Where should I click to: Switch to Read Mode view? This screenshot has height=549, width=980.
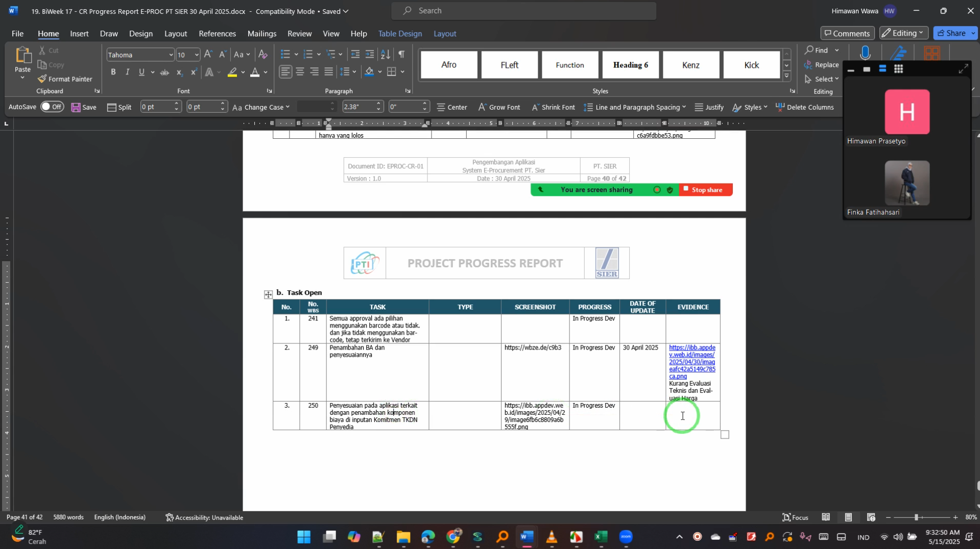click(x=825, y=517)
